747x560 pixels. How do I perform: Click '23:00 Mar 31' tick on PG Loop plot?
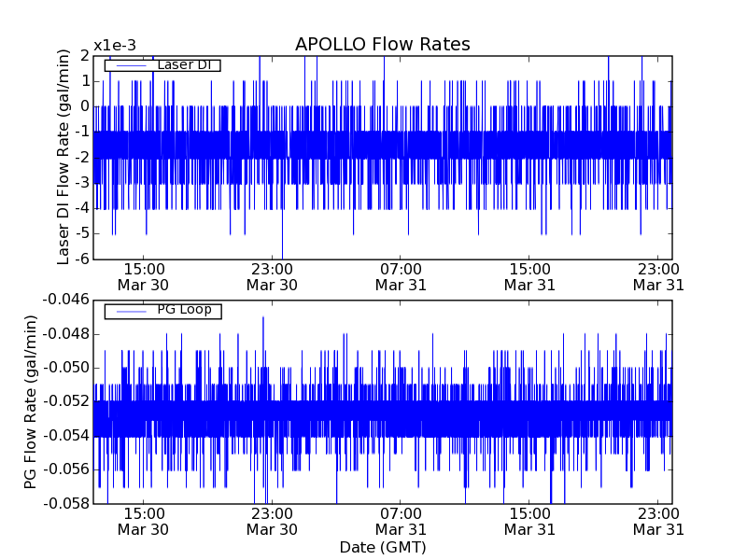coord(659,521)
